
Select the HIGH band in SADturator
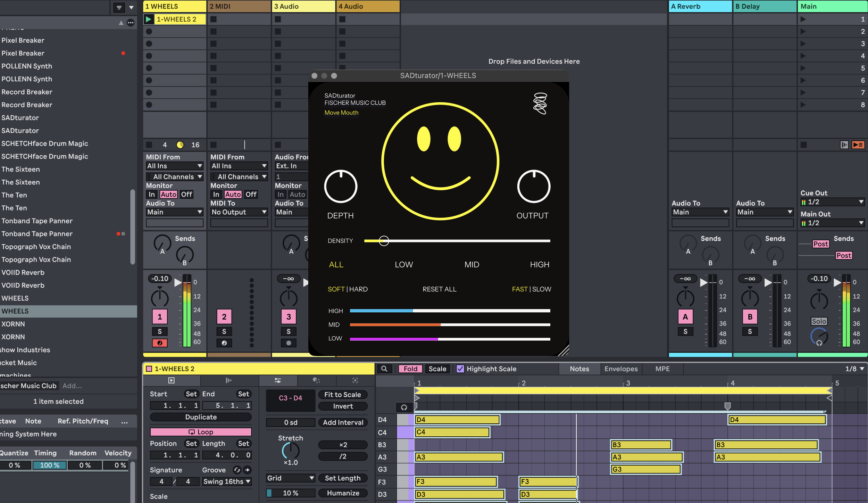coord(540,264)
